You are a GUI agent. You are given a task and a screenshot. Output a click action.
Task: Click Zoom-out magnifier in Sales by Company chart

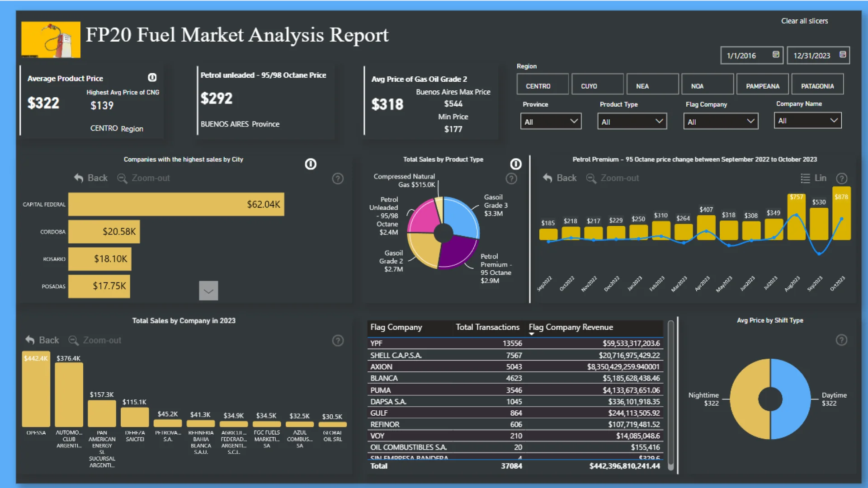click(x=73, y=340)
